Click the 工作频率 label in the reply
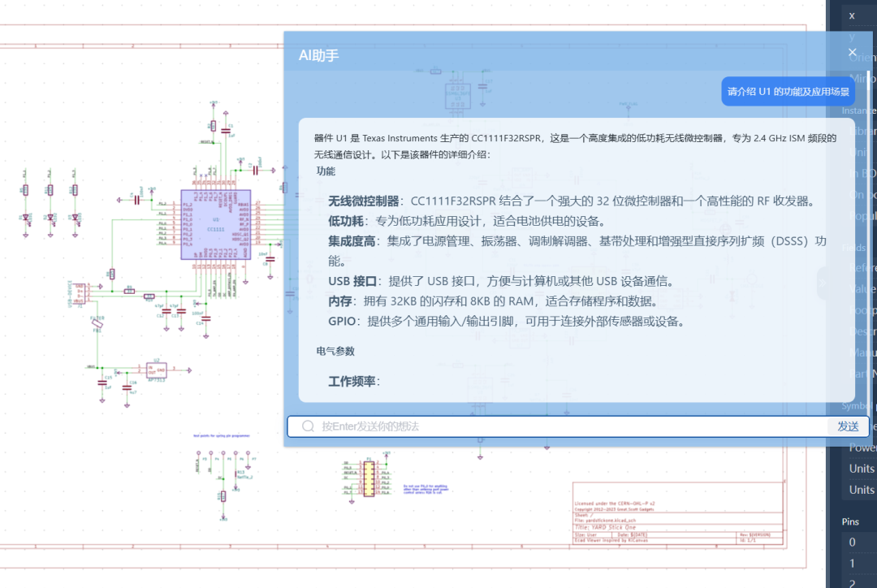 click(x=352, y=382)
